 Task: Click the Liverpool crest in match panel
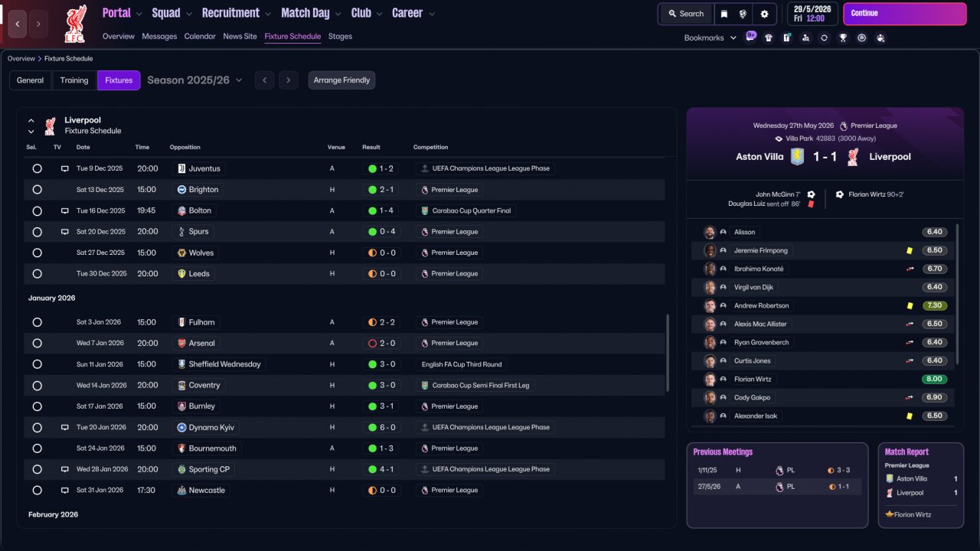click(854, 157)
